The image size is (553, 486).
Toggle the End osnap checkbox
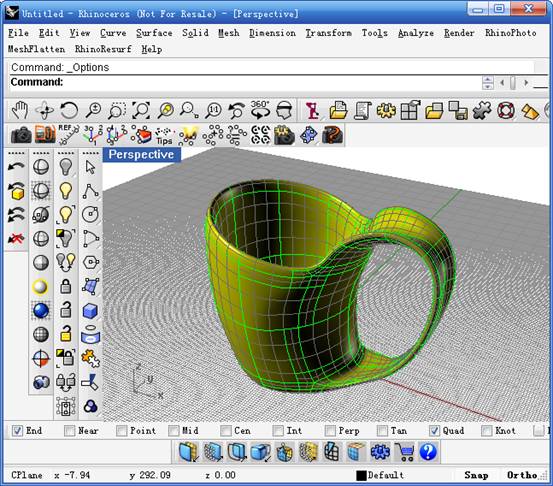pyautogui.click(x=17, y=431)
